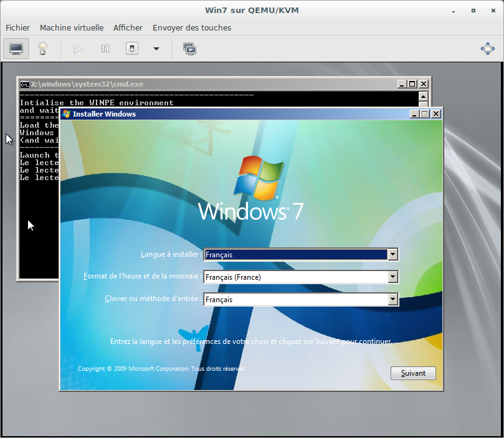Maximize the Win7 QEMU/KVM window
Screen dimensions: 504x438
click(473, 11)
